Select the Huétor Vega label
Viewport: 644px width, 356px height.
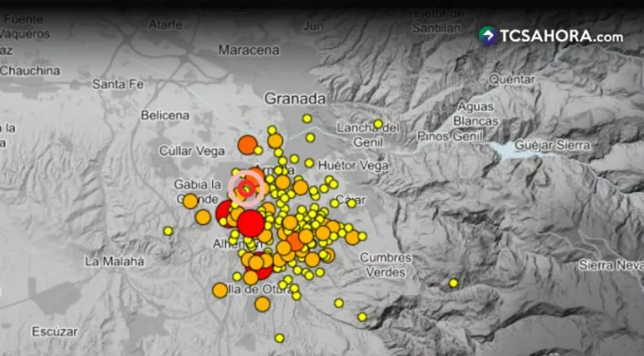click(353, 166)
